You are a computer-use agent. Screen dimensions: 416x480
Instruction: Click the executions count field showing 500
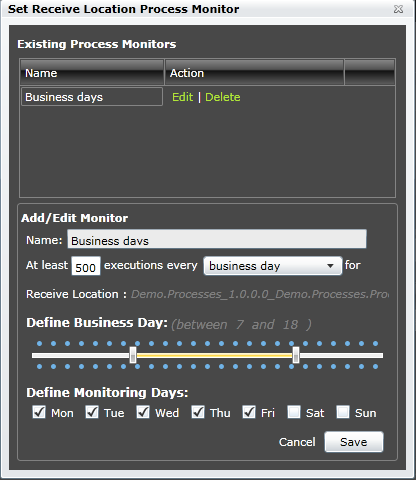(86, 266)
